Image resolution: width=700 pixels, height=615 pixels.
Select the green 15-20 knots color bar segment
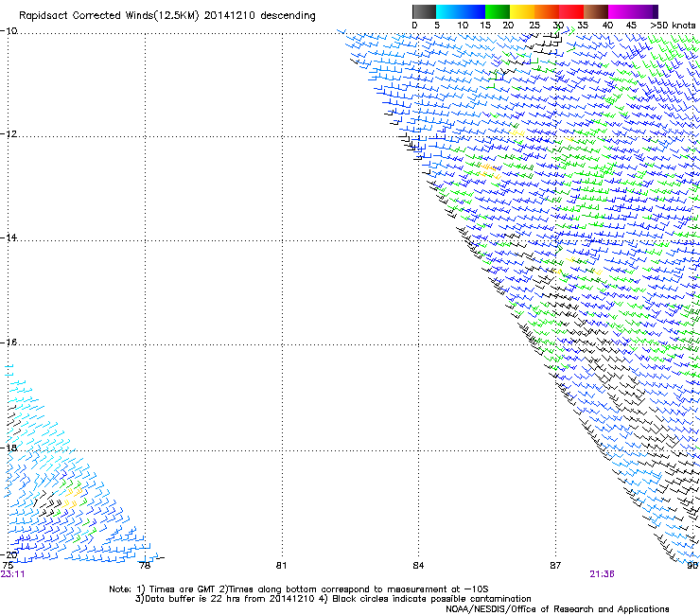tap(498, 11)
